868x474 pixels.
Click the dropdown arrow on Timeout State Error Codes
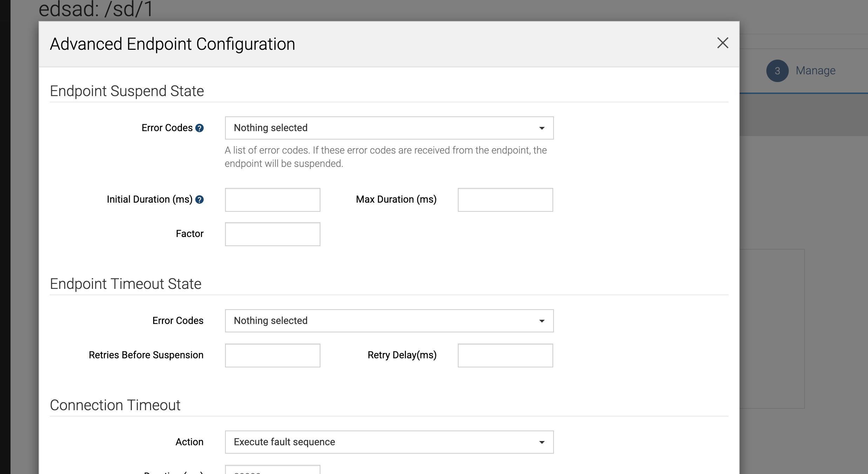tap(541, 320)
